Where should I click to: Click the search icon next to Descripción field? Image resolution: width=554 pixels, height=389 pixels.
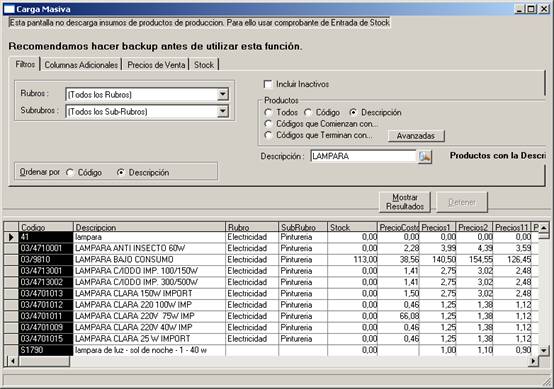coord(425,157)
